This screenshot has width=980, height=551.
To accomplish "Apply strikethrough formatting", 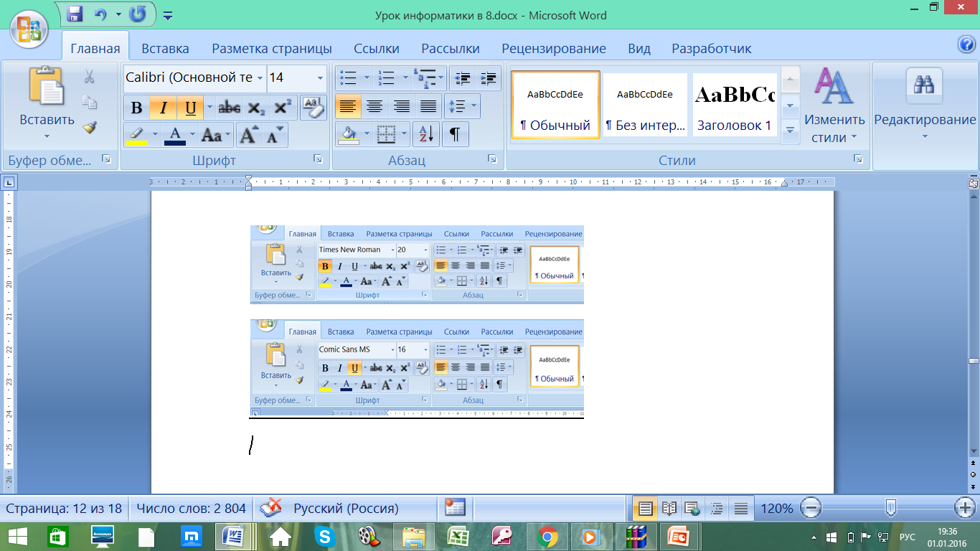I will click(230, 108).
